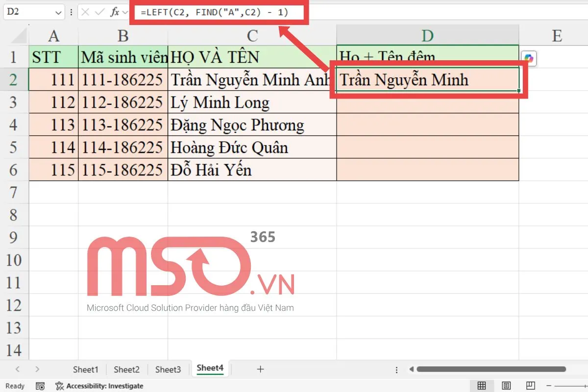588x392 pixels.
Task: Click the Insert Function fx icon
Action: click(115, 12)
